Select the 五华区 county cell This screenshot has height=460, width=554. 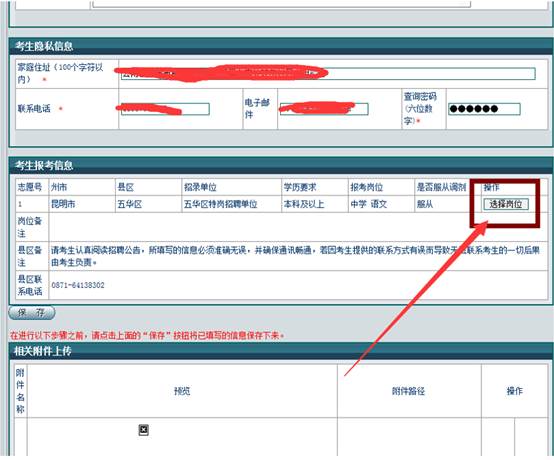tap(148, 204)
